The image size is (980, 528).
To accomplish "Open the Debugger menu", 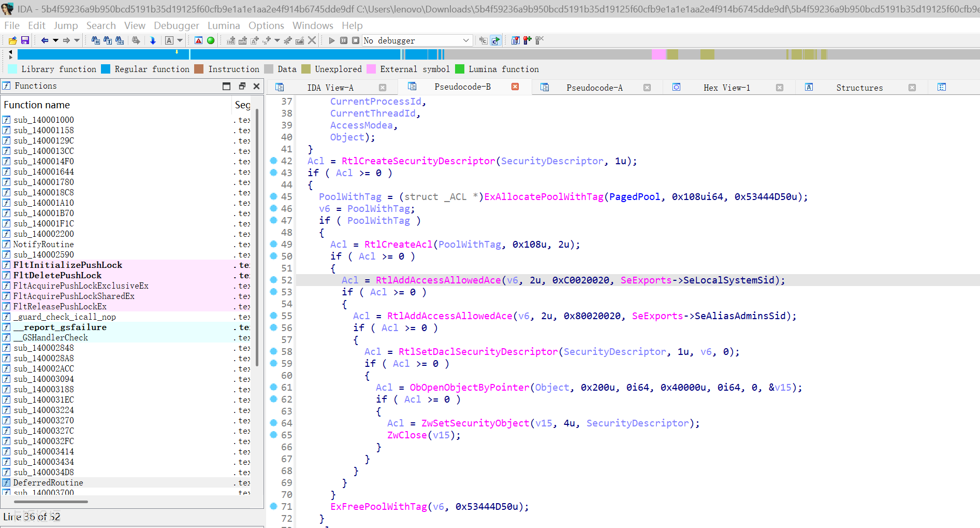I will click(176, 25).
